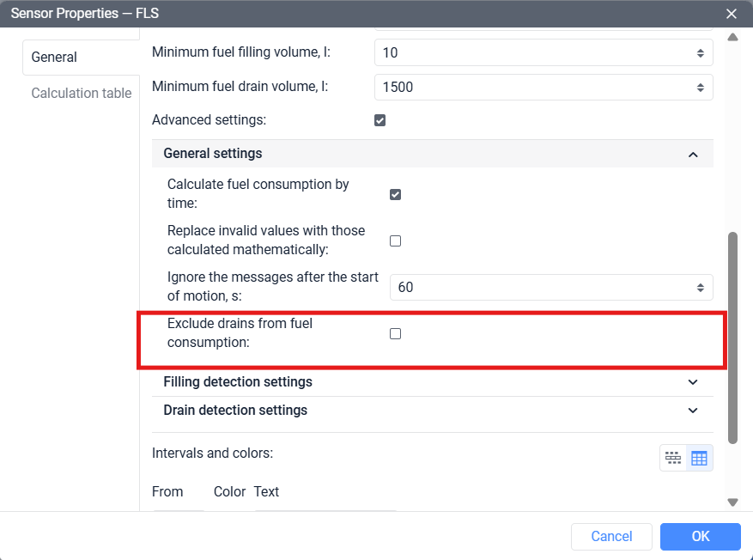Collapse the General settings section
This screenshot has height=560, width=753.
[x=693, y=154]
